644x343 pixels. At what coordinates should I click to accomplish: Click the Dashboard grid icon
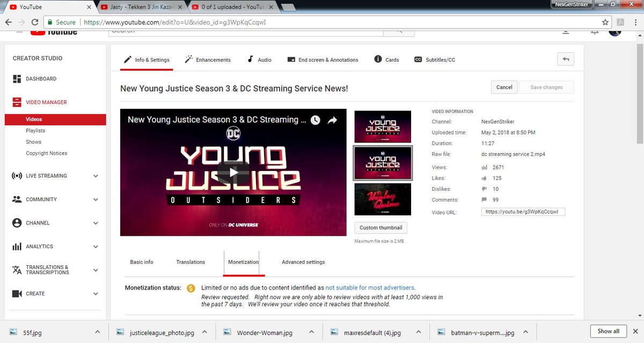coord(17,79)
